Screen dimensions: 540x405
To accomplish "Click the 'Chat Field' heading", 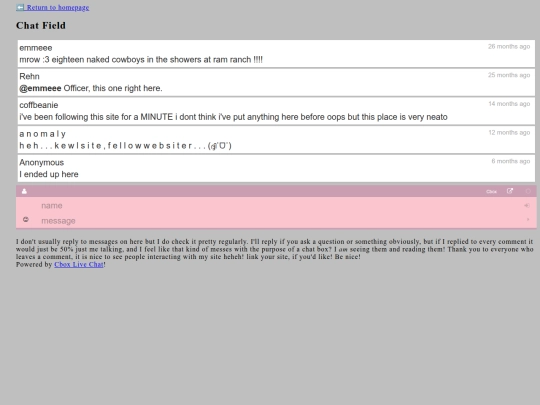I will point(41,25).
